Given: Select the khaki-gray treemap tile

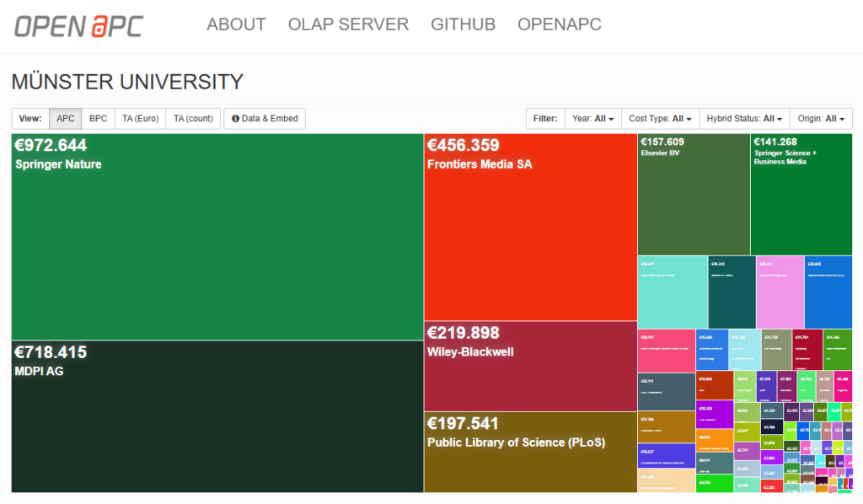Looking at the screenshot, I should pos(776,350).
